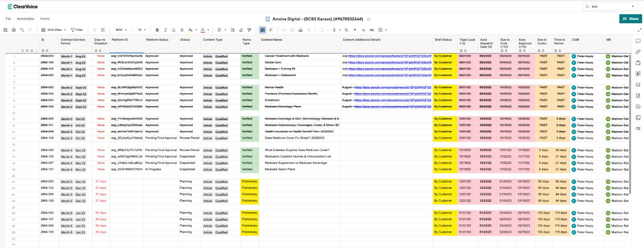Click the decrease decimal icon
Viewport: 644px width, 248px height.
click(363, 30)
